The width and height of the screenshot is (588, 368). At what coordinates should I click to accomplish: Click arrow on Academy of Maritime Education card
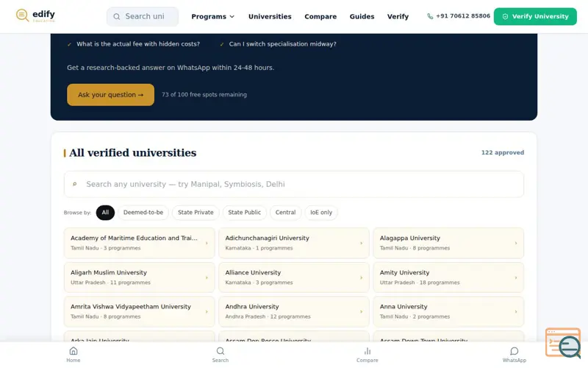coord(207,243)
